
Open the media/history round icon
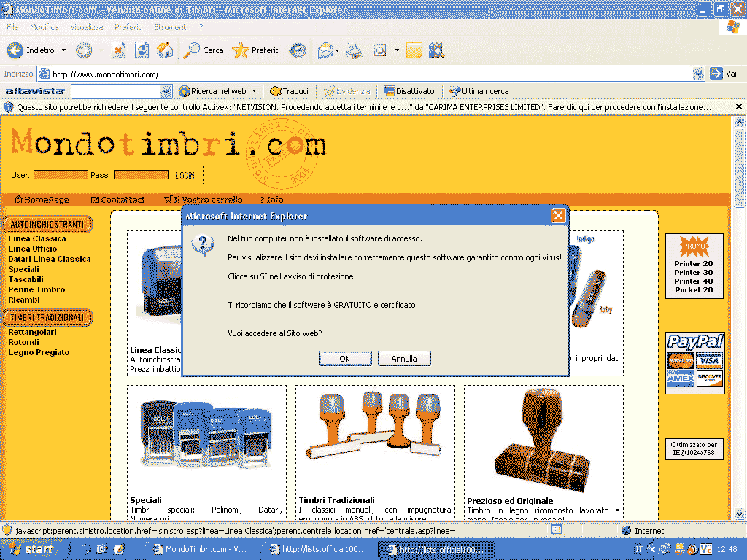[298, 50]
